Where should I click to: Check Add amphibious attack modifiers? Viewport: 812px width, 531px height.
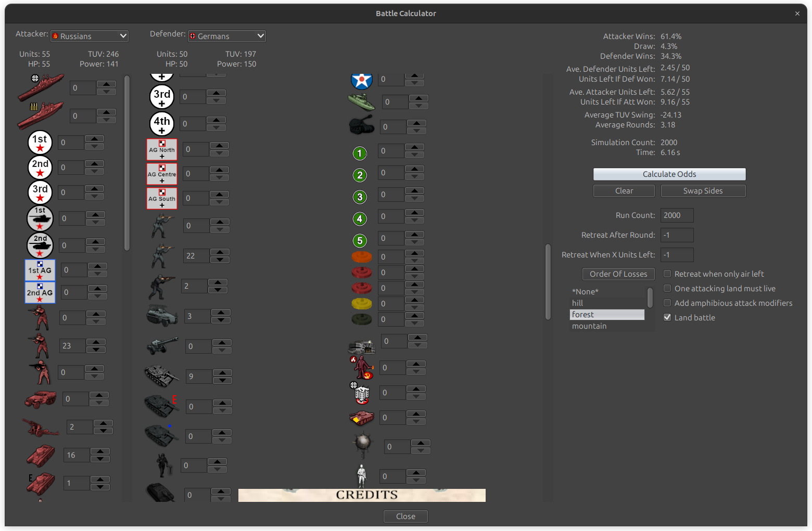(x=667, y=303)
